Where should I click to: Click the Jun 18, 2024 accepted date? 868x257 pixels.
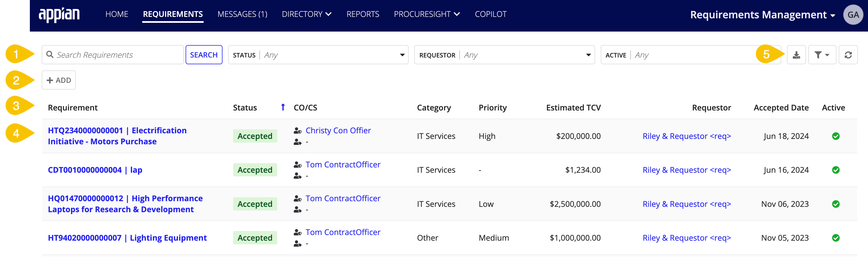click(x=786, y=136)
